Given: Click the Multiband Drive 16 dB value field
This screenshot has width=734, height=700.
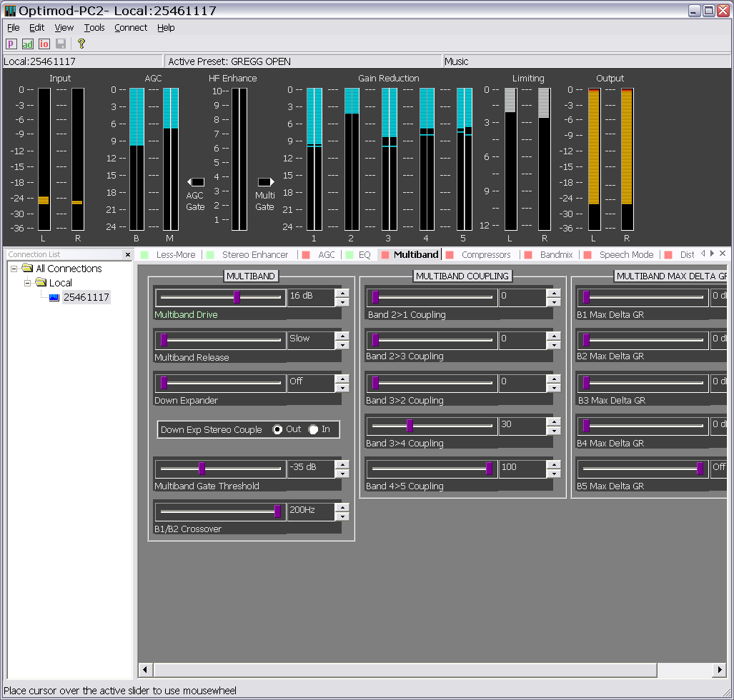Looking at the screenshot, I should coord(312,298).
